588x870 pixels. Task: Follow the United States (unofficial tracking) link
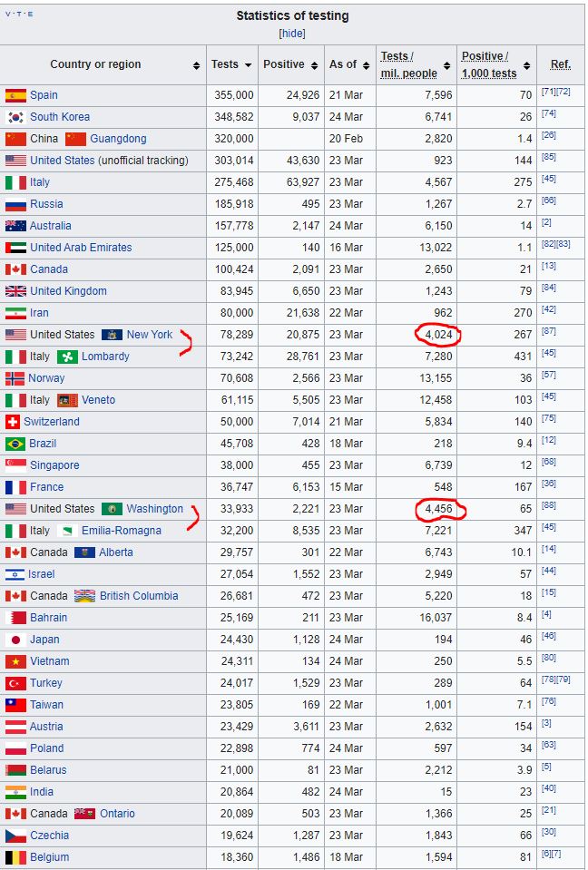(62, 161)
